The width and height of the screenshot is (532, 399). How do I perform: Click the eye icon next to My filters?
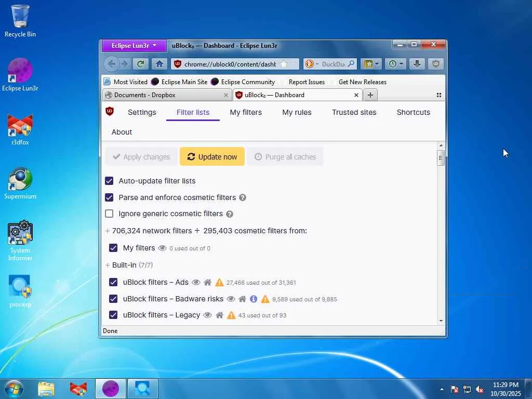163,248
